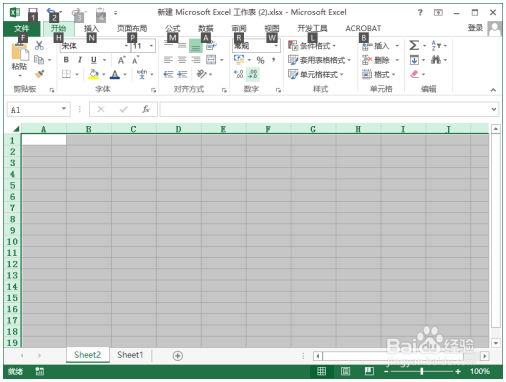
Task: Click in the formula bar input
Action: pos(324,109)
